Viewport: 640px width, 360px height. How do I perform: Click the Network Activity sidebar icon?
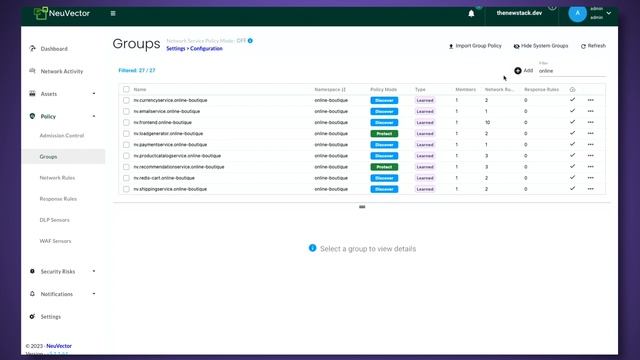(x=32, y=71)
